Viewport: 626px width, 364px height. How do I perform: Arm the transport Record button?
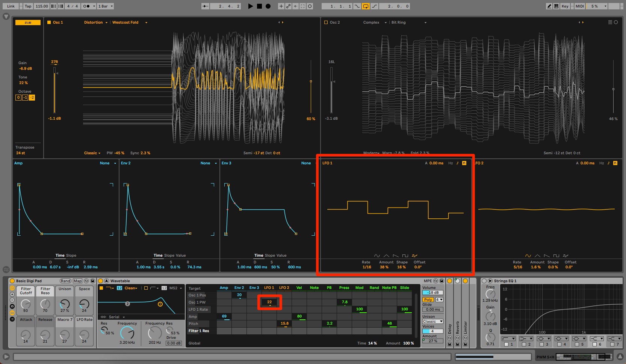tap(268, 6)
